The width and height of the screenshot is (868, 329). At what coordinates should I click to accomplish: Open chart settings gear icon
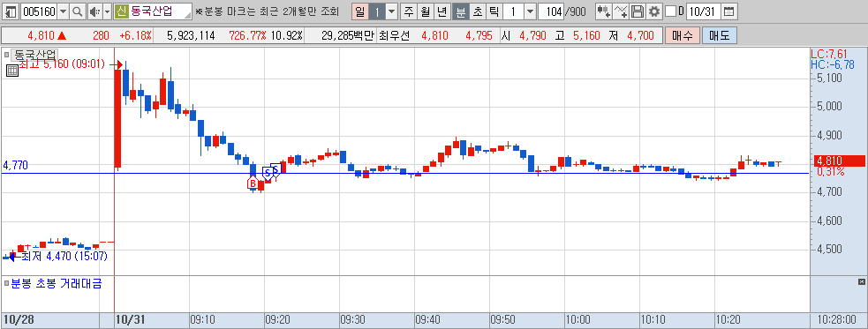tap(654, 11)
